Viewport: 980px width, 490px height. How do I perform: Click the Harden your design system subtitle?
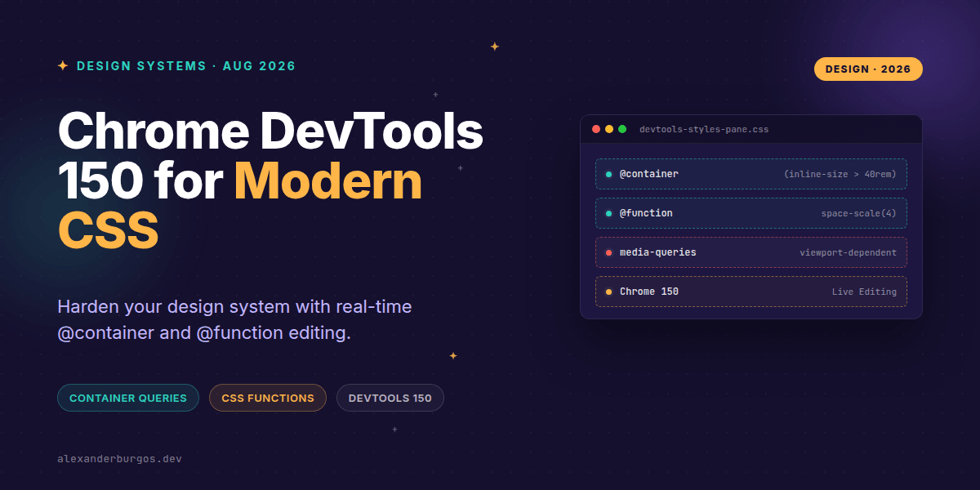[234, 320]
